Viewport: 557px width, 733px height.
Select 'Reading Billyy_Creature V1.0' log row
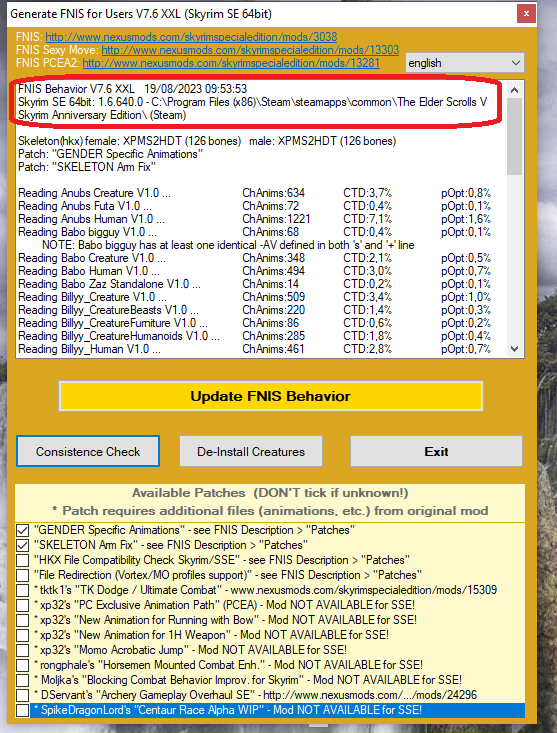(x=255, y=297)
